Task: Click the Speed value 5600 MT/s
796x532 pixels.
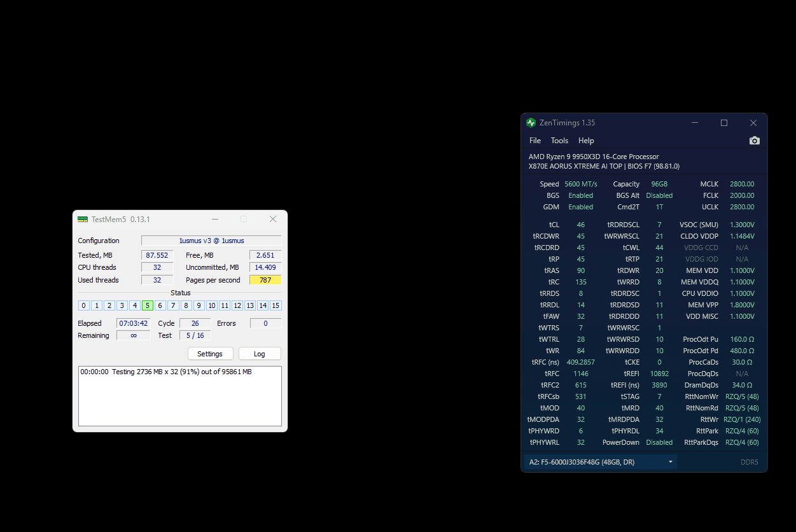Action: click(x=581, y=184)
